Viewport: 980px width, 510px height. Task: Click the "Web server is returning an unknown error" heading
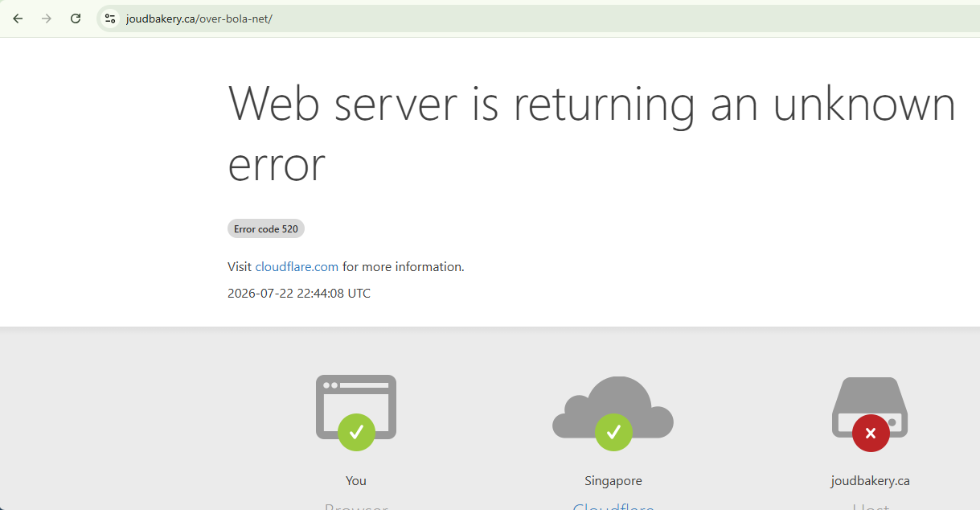[x=592, y=134]
